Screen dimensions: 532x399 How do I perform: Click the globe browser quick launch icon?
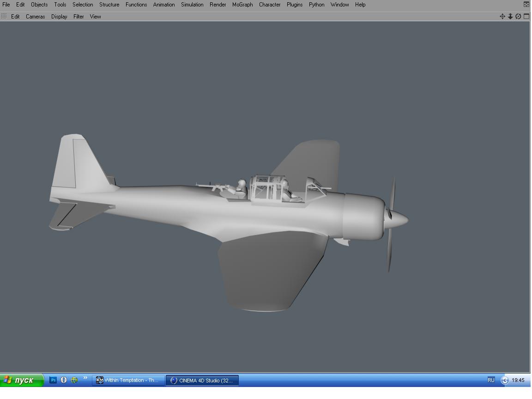(x=74, y=380)
